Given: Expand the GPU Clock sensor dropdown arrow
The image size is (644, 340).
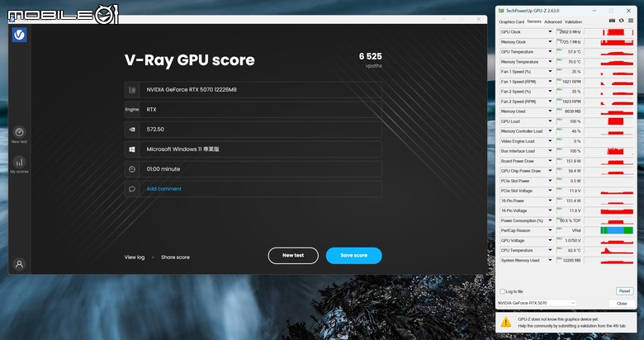Looking at the screenshot, I should (550, 31).
